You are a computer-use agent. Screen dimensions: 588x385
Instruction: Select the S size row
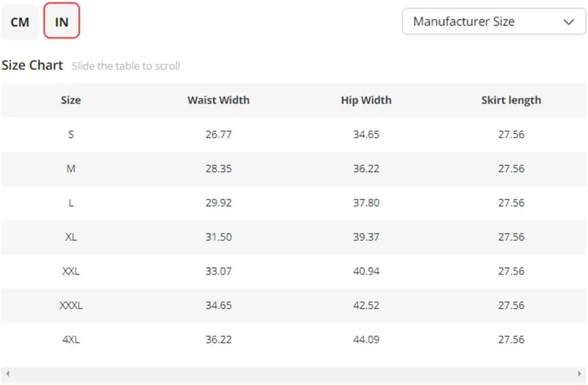pyautogui.click(x=293, y=134)
